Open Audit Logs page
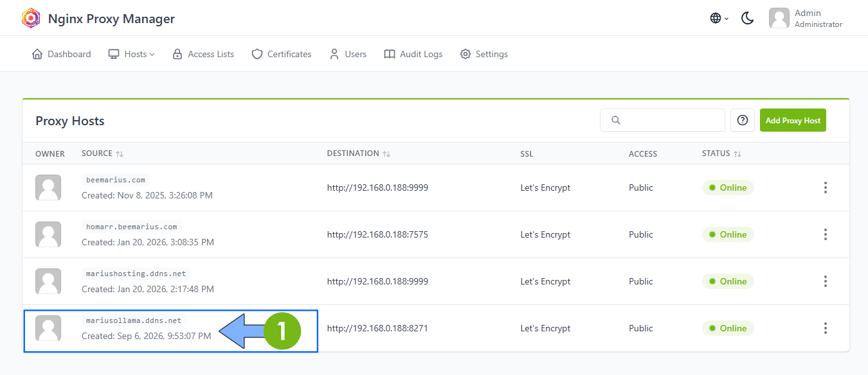Viewport: 868px width, 375px height. pyautogui.click(x=413, y=54)
